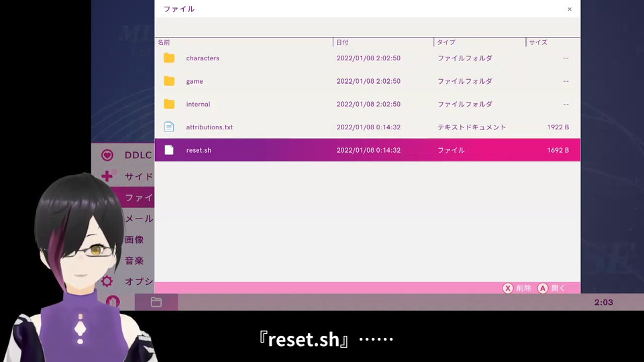The image size is (644, 362).
Task: Open the サイド menu entry
Action: (x=139, y=176)
